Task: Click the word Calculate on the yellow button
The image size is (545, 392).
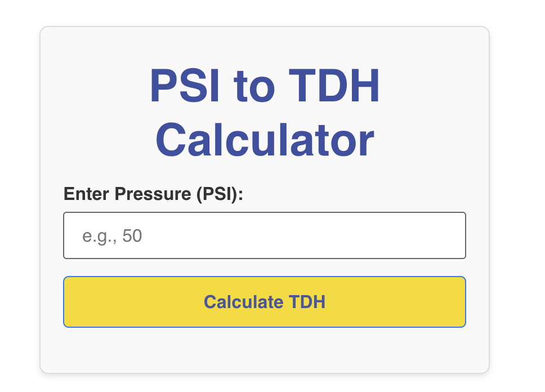Action: (x=243, y=302)
